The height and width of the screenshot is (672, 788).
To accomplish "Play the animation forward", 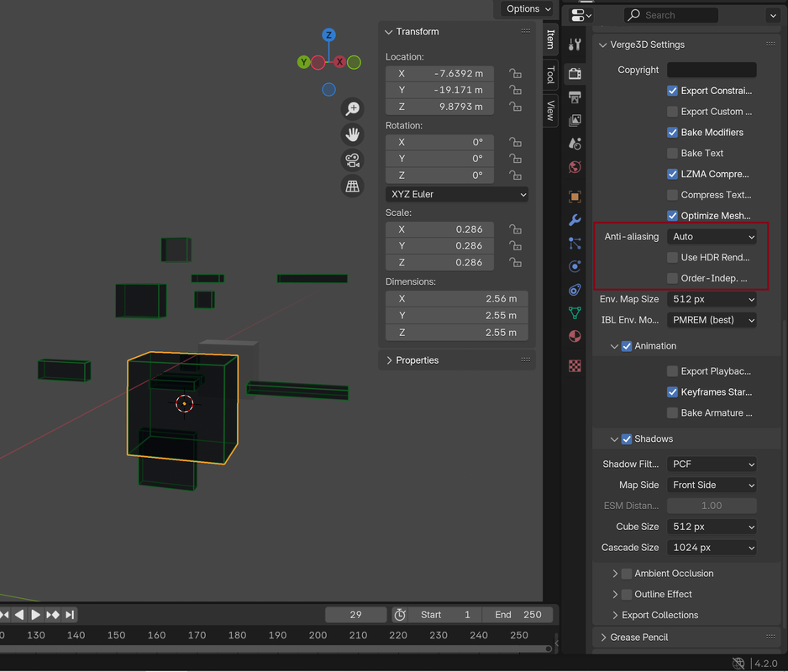I will click(35, 615).
